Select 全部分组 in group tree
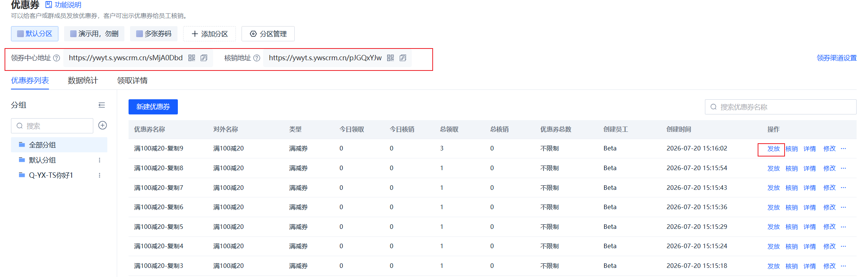The height and width of the screenshot is (277, 868). click(x=59, y=145)
